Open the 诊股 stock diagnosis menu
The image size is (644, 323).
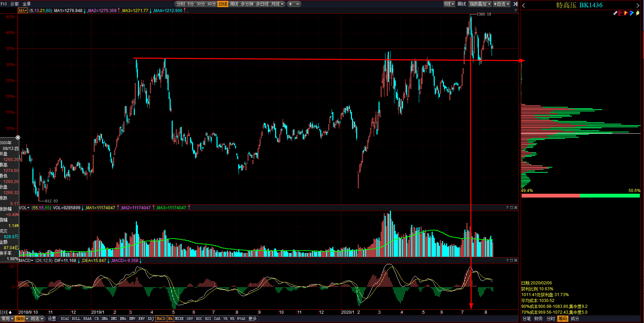click(x=15, y=4)
